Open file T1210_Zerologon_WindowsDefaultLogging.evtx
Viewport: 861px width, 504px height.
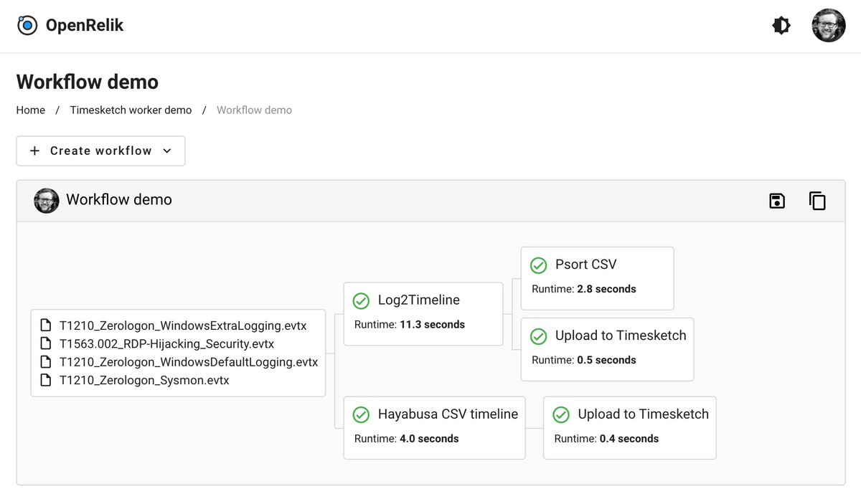(x=189, y=362)
